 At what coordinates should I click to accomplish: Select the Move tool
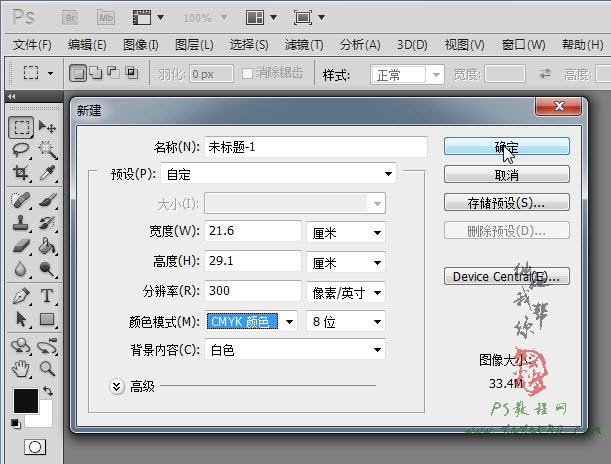pos(47,127)
